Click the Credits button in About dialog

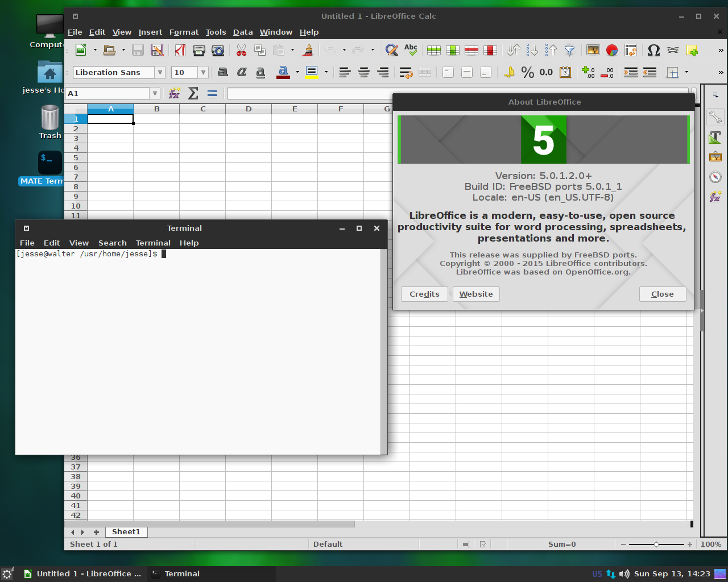(x=424, y=294)
